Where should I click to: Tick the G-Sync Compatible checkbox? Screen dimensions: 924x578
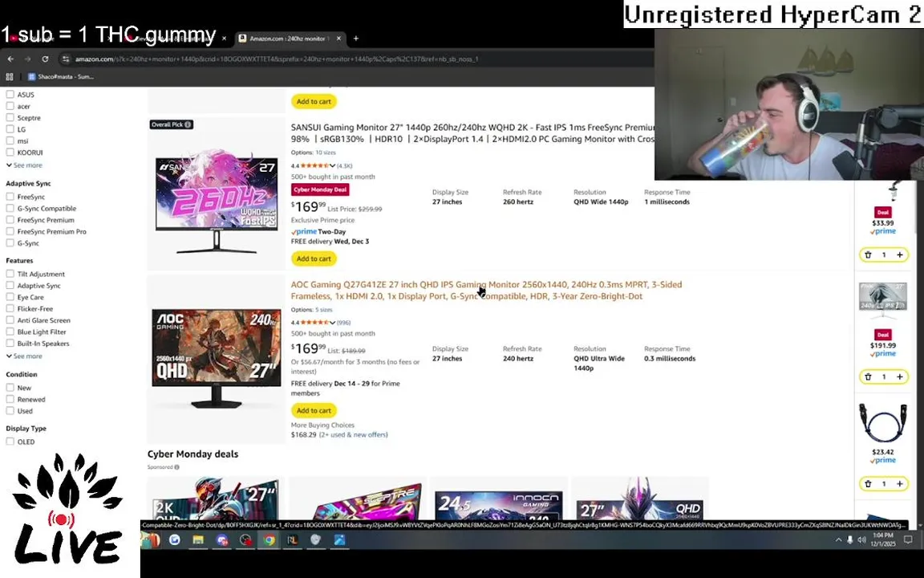(x=10, y=208)
